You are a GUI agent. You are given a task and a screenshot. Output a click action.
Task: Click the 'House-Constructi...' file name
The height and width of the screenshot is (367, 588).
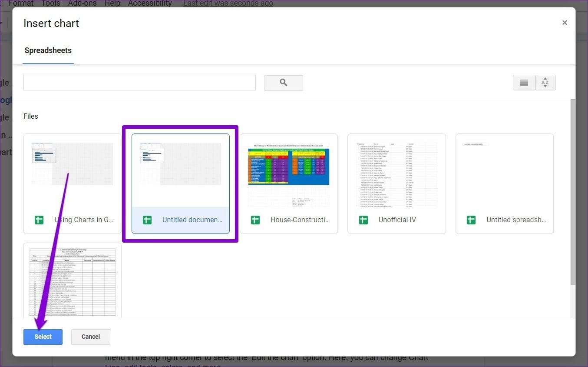[300, 220]
